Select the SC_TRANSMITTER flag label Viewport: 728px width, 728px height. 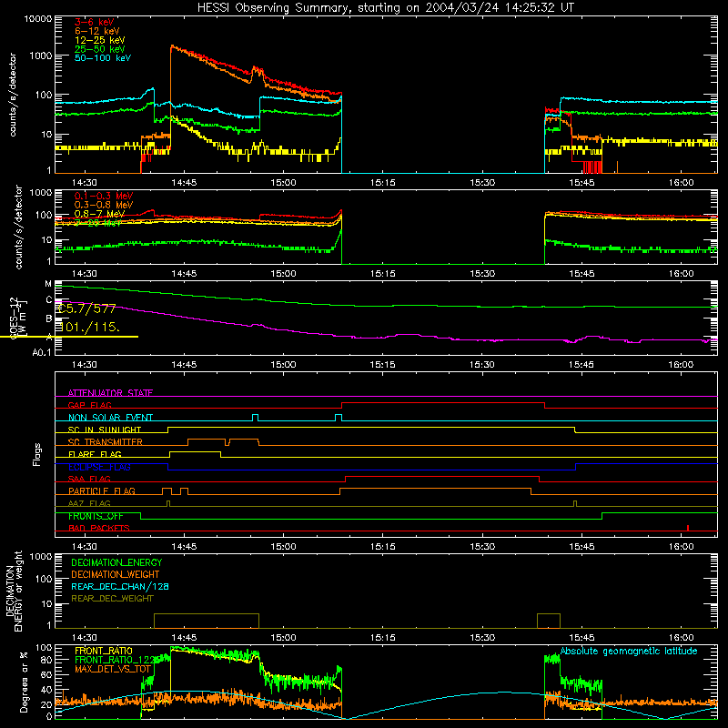[x=106, y=442]
